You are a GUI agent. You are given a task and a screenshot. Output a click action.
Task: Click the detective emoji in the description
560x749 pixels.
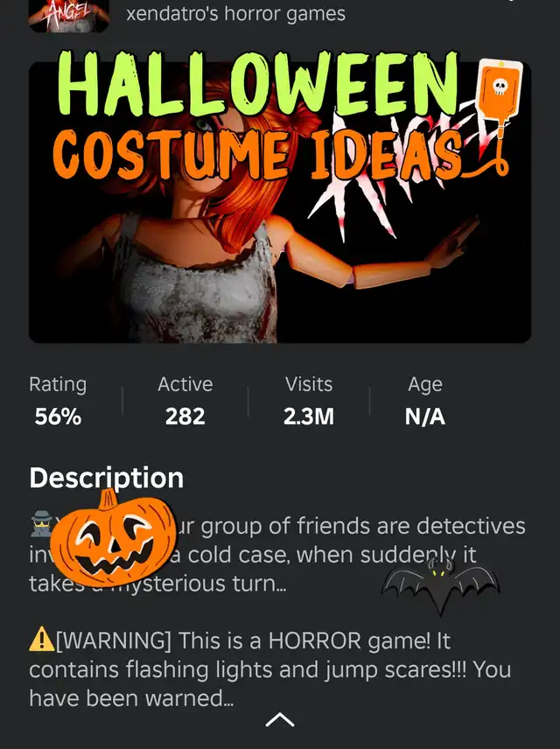coord(42,524)
